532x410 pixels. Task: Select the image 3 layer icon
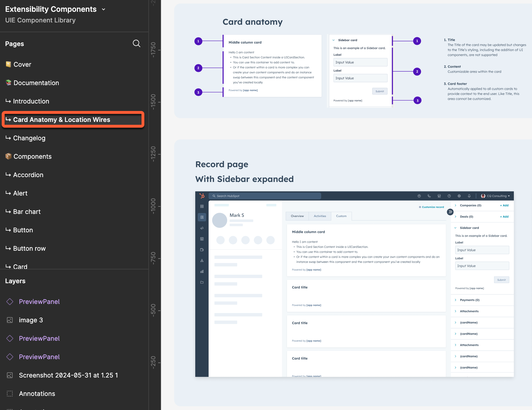10,320
